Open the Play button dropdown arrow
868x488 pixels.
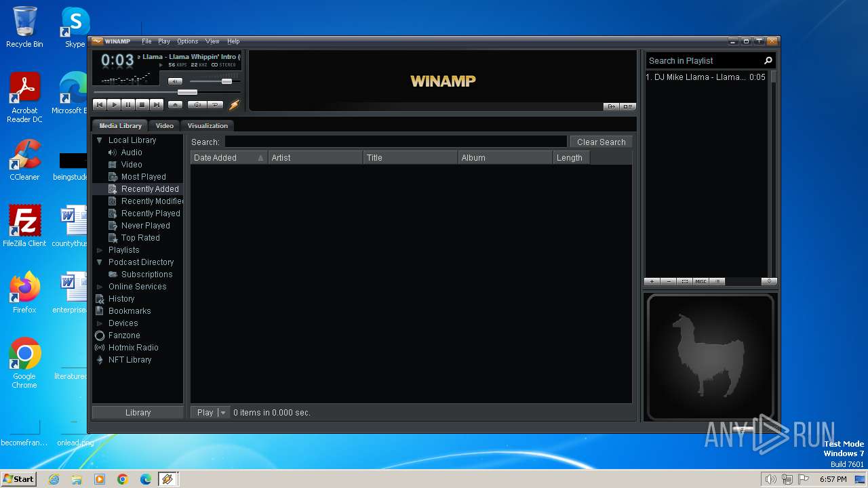coord(223,412)
